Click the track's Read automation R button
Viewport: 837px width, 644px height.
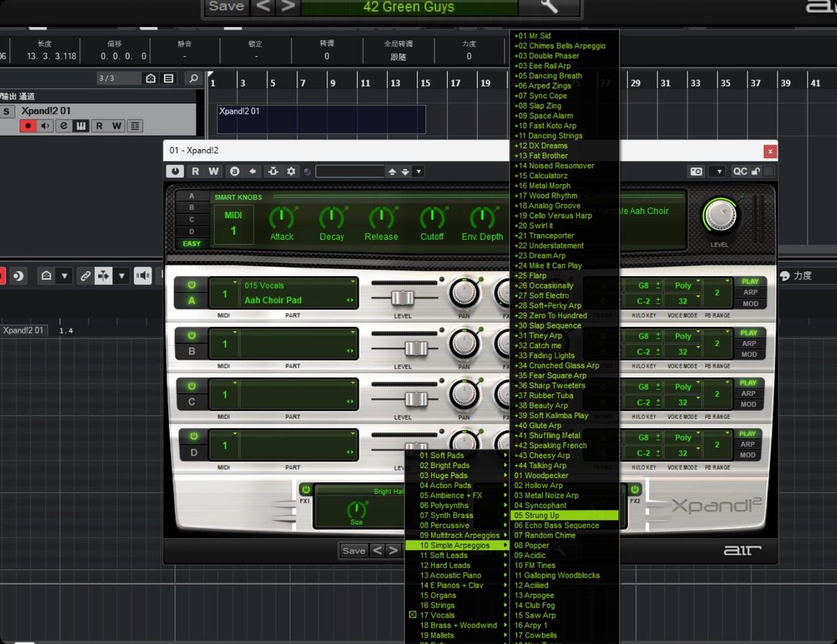100,126
